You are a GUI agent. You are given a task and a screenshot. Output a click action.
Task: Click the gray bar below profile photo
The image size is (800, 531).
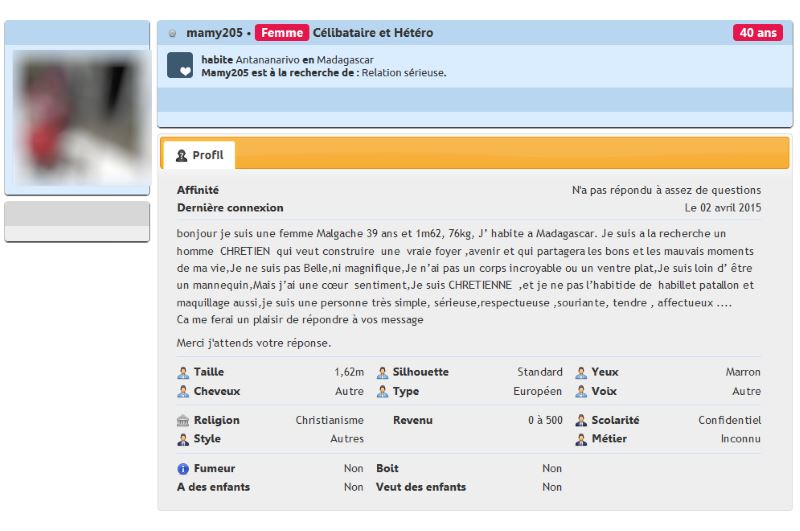[77, 214]
